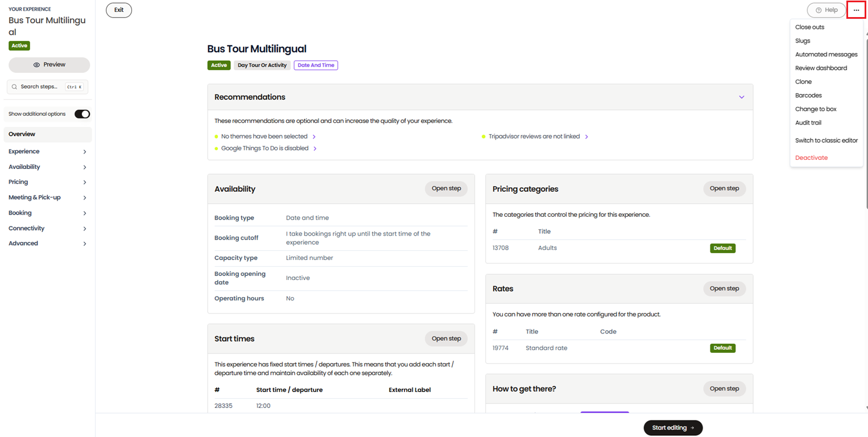Viewport: 868px width, 437px height.
Task: Click the arrow beside No themes have been selected
Action: pyautogui.click(x=314, y=137)
